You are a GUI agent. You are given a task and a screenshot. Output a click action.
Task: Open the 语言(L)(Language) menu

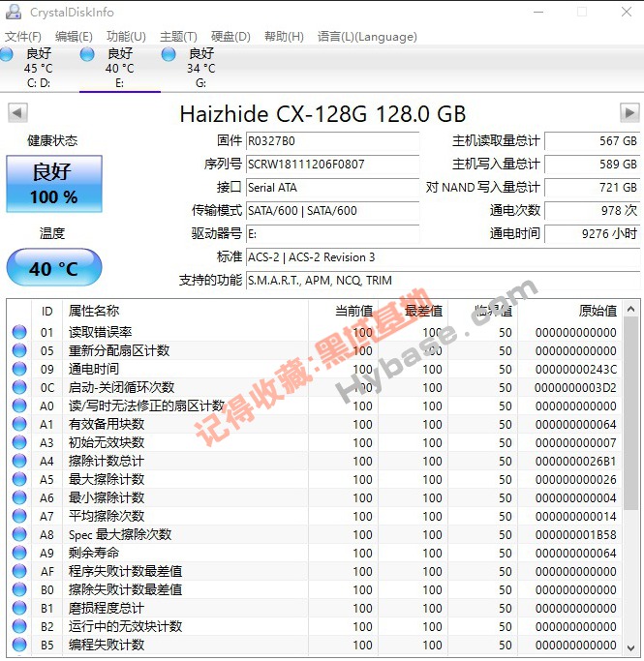[x=367, y=37]
